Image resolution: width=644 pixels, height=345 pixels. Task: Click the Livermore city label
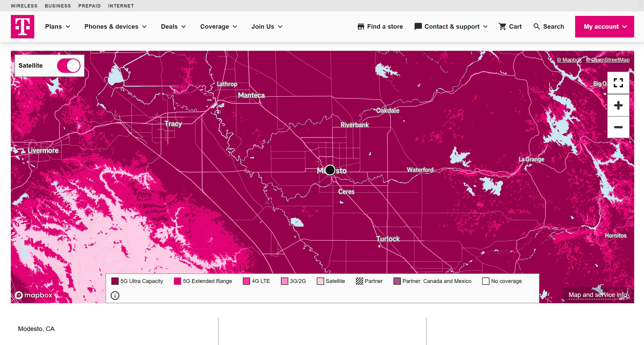(x=43, y=151)
